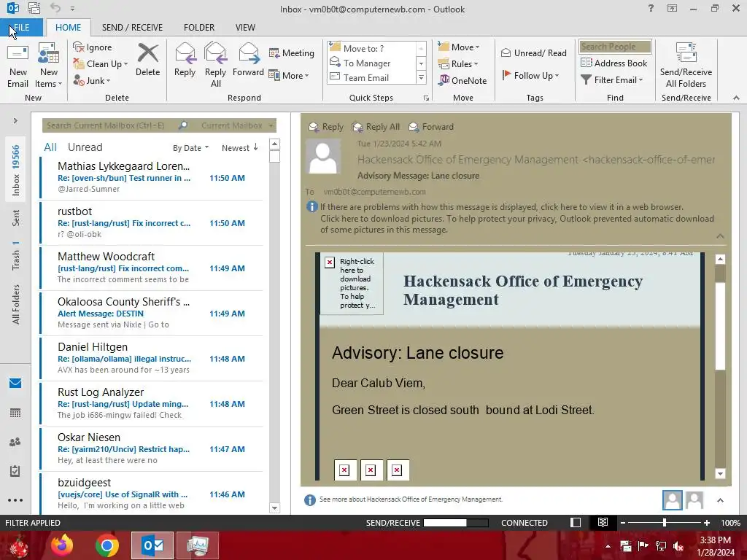The width and height of the screenshot is (747, 560).
Task: Open the Junk dropdown
Action: click(x=92, y=80)
